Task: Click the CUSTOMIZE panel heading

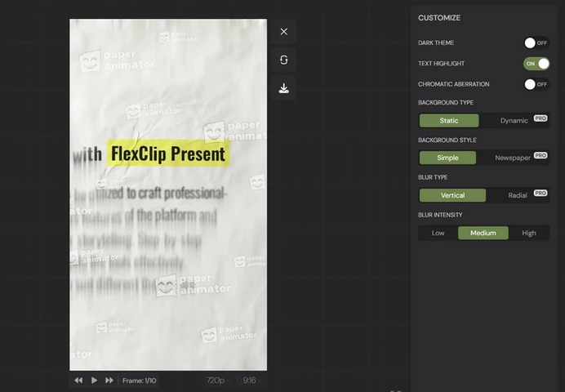Action: [439, 18]
